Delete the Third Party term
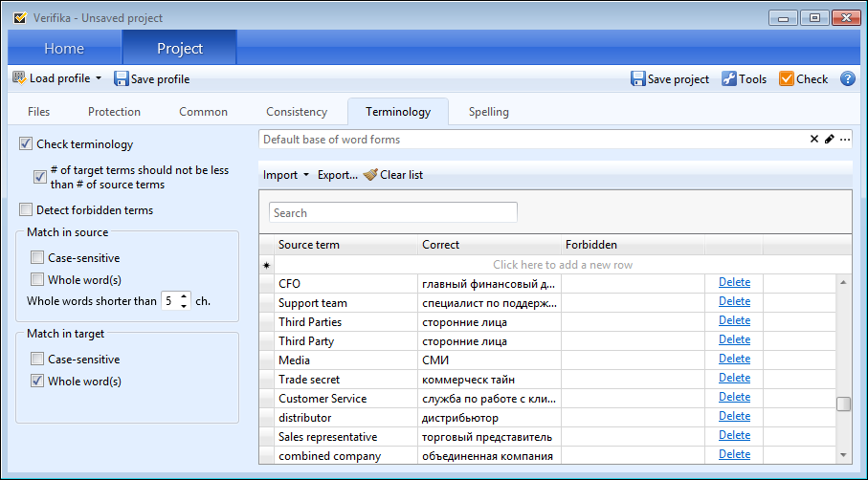The image size is (868, 480). [x=734, y=339]
